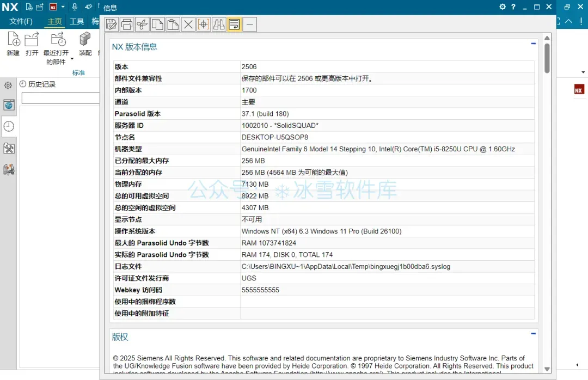Restore down the main NX window
Screen dimensions: 588x380
[x=567, y=7]
